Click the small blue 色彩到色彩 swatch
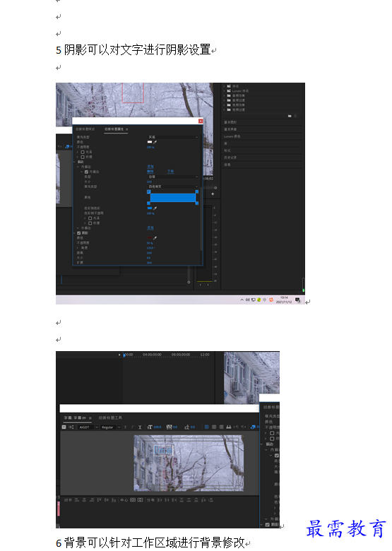The image size is (392, 551). 150,208
